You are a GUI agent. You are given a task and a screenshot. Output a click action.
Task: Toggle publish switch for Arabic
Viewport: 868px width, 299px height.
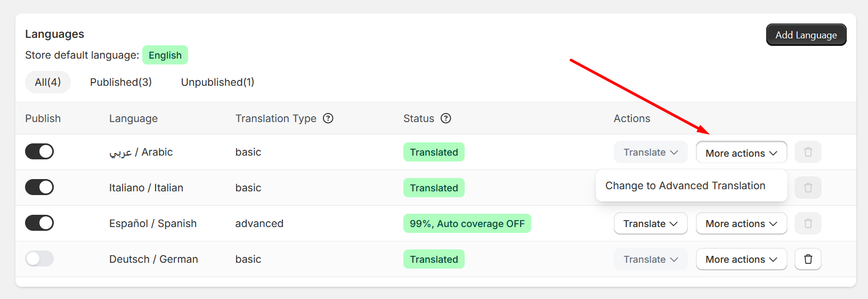(39, 151)
